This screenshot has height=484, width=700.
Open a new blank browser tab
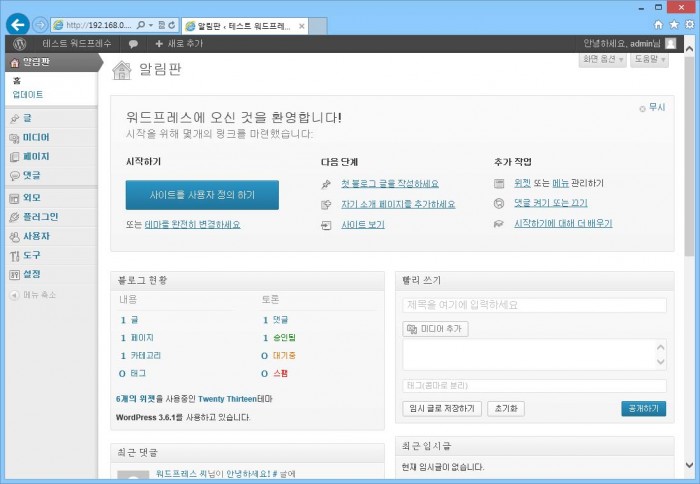tap(318, 26)
